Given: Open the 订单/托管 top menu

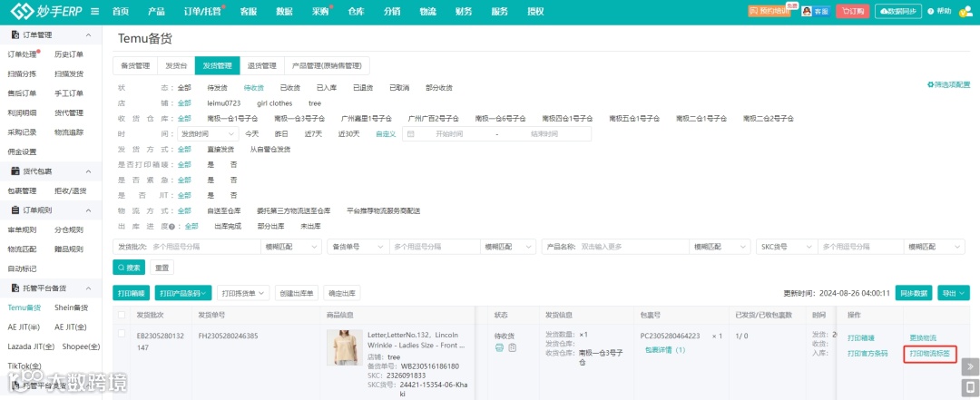Looking at the screenshot, I should pos(201,12).
